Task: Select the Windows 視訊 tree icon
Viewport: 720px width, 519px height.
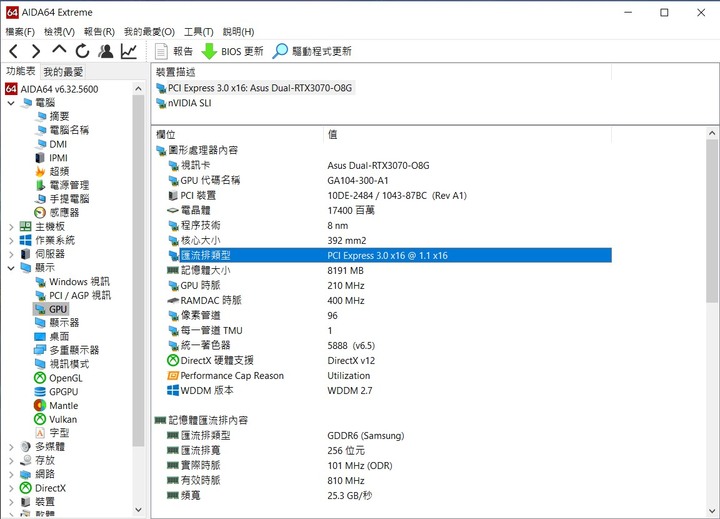Action: pyautogui.click(x=40, y=282)
